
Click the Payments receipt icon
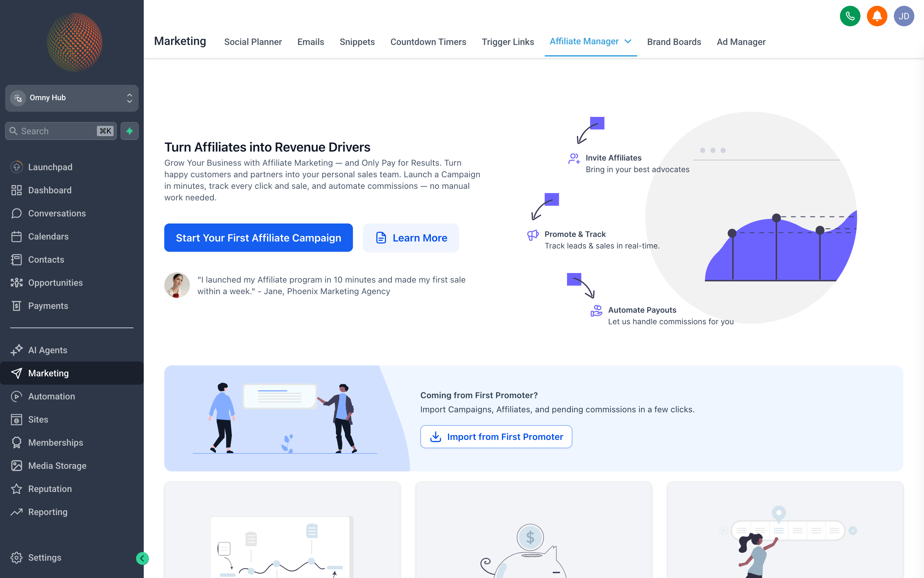point(16,306)
